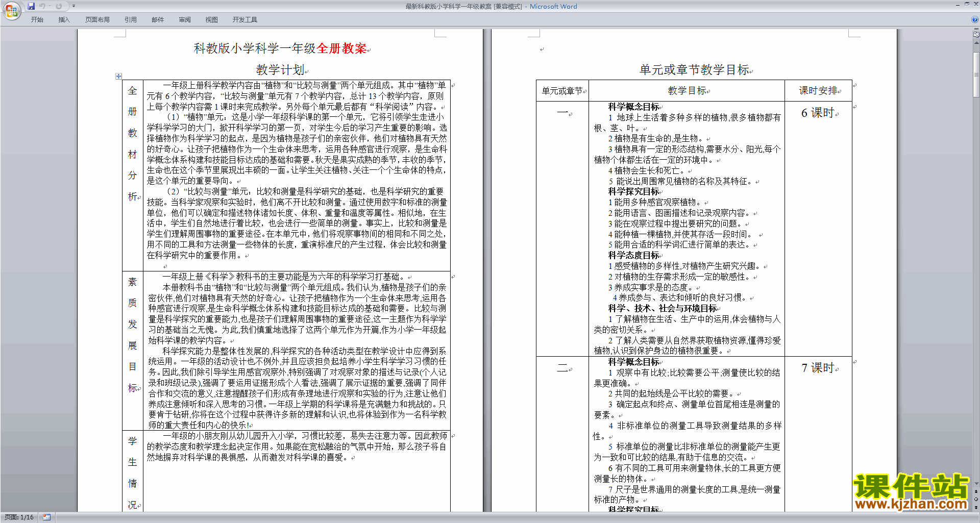Toggle the ruler using the View Ruler icon
The height and width of the screenshot is (523, 980).
(976, 35)
